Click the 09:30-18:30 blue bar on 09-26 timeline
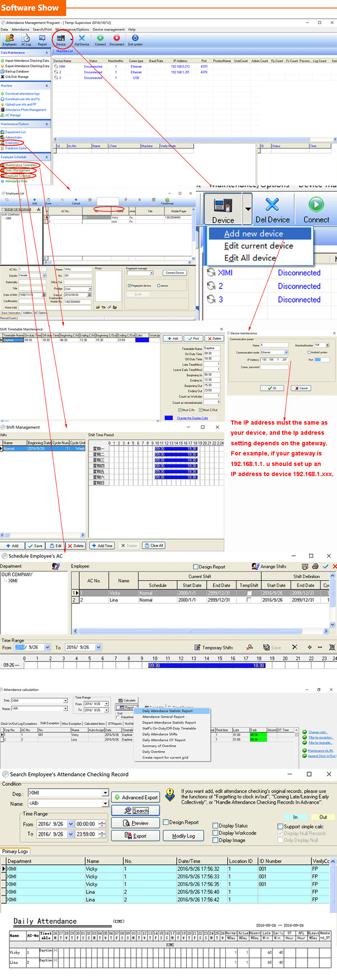337x980 pixels. [x=207, y=665]
